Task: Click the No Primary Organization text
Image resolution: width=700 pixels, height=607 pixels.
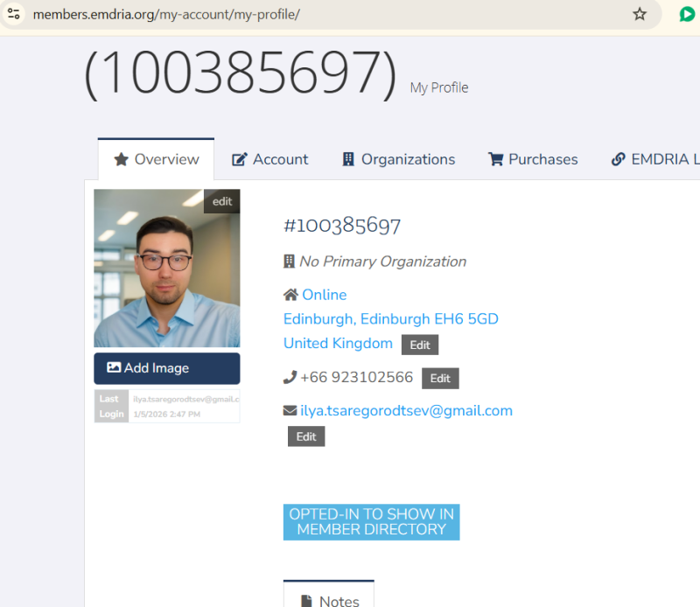Action: tap(382, 262)
